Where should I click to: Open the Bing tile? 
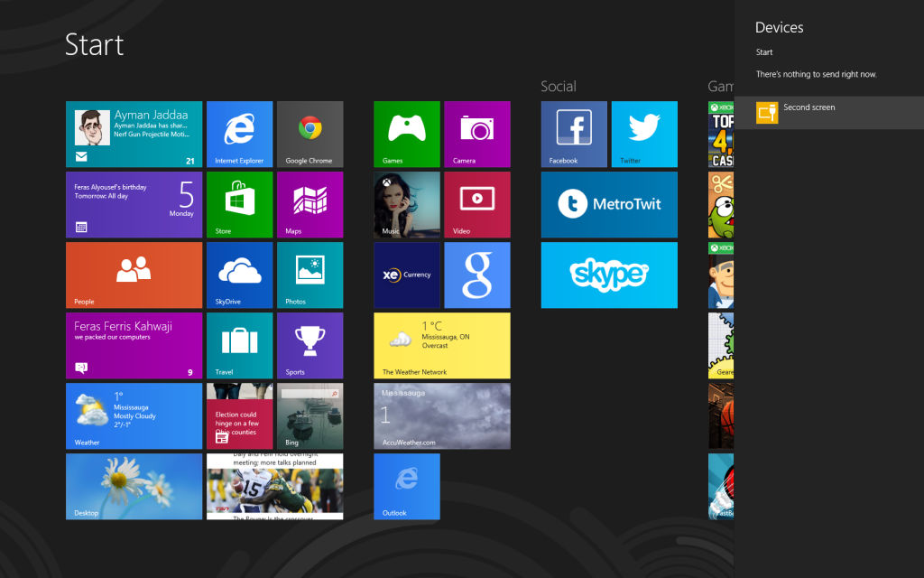310,415
